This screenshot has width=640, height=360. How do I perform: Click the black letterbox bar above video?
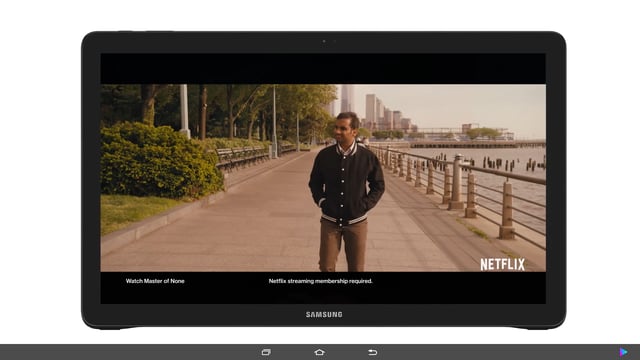coord(323,69)
